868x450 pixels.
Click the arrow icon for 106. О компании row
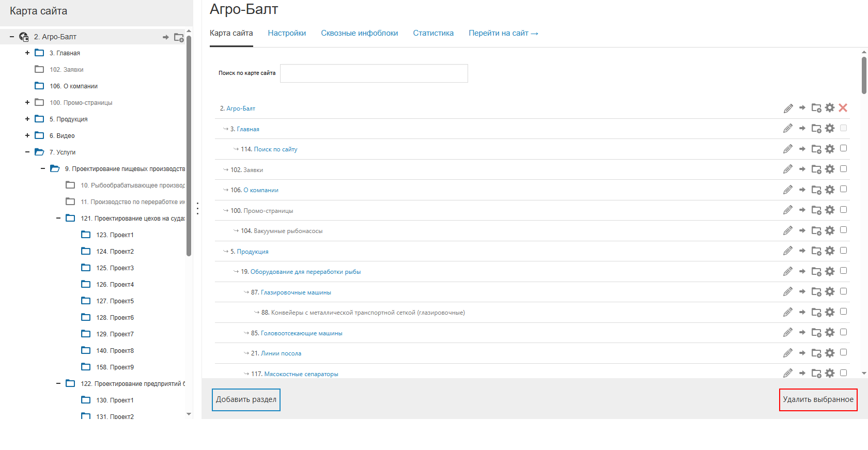802,190
